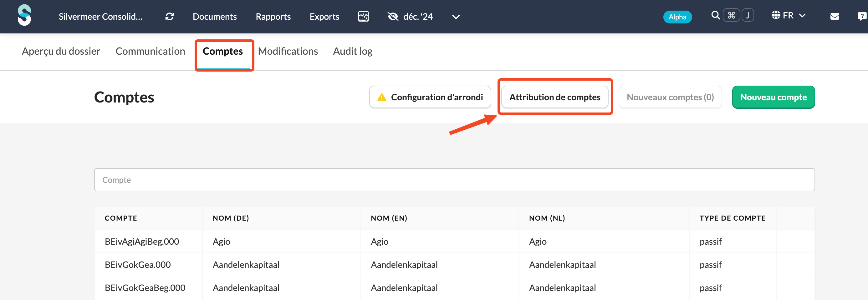Viewport: 868px width, 300px height.
Task: Click Agio in the NOM (DE) column
Action: click(x=221, y=242)
